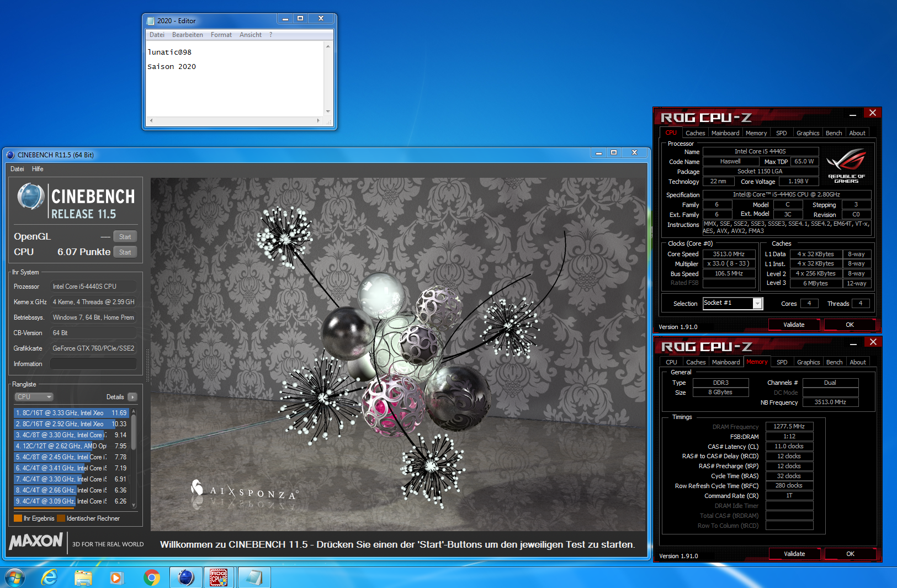Click the Details arrow icon in Rangliste

[x=132, y=397]
